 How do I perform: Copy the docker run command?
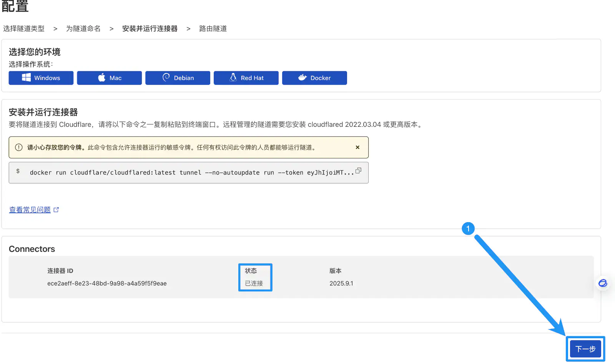click(x=358, y=171)
